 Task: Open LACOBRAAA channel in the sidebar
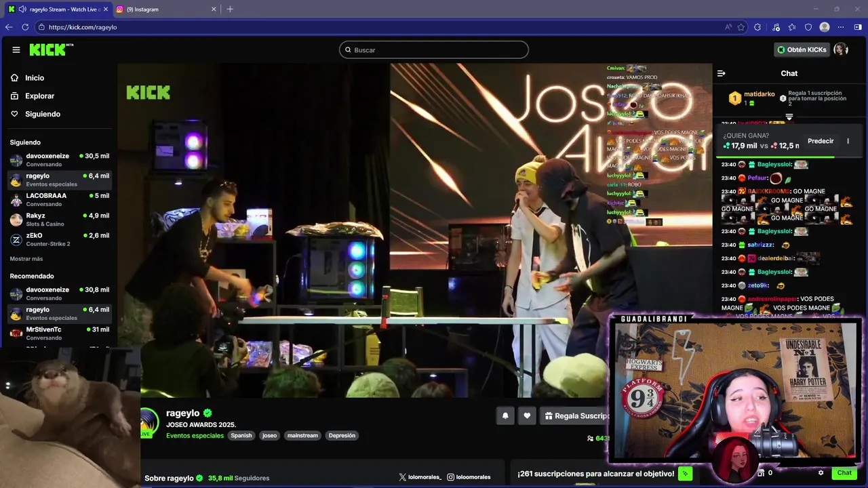pyautogui.click(x=60, y=199)
